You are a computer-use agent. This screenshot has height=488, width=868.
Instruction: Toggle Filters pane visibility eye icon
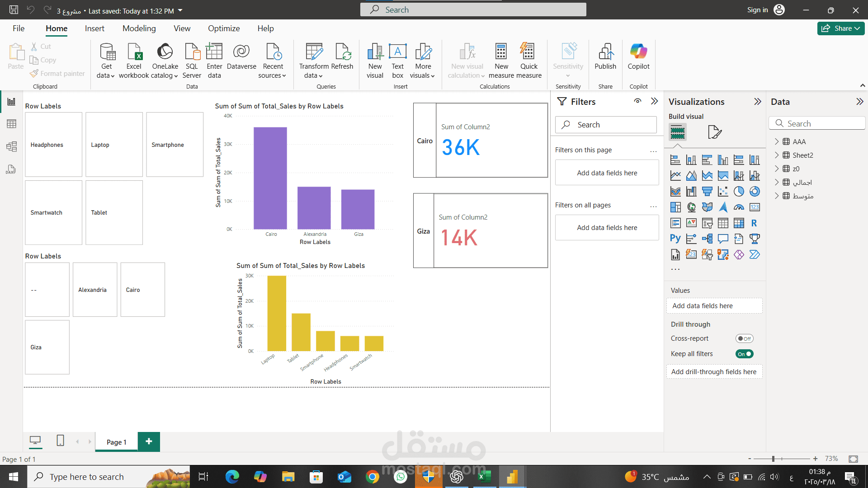tap(637, 101)
